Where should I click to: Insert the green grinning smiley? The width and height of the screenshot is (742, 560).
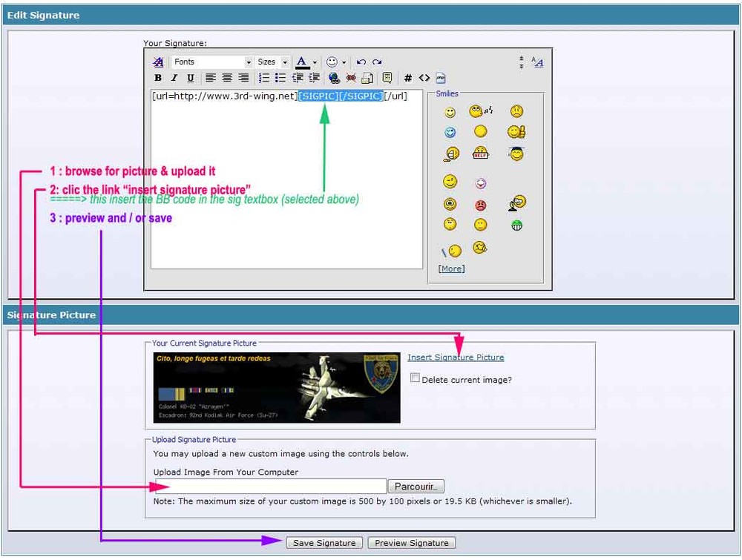click(x=516, y=225)
